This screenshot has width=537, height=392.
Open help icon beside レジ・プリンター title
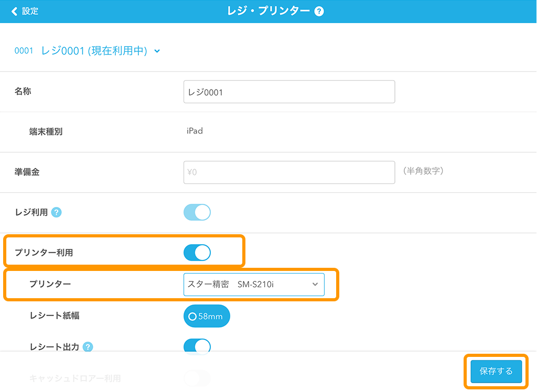319,12
